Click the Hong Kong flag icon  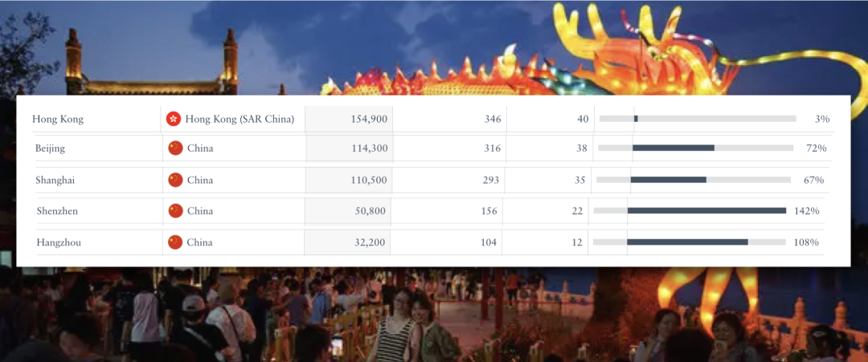point(174,119)
